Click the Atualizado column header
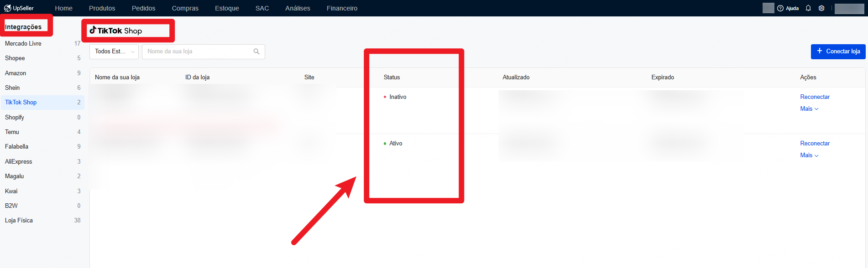The image size is (868, 268). pos(516,77)
